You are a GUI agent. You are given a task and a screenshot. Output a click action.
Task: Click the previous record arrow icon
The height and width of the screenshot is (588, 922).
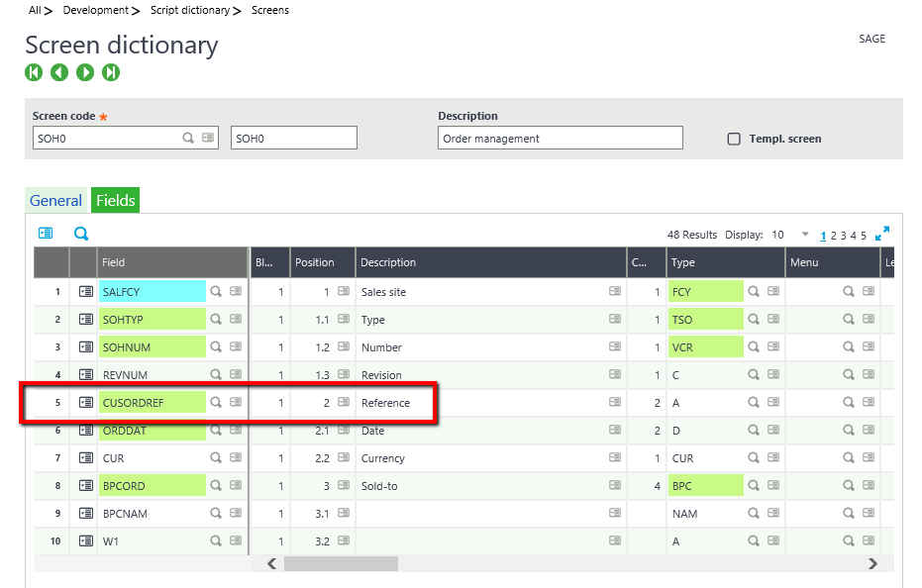click(59, 72)
